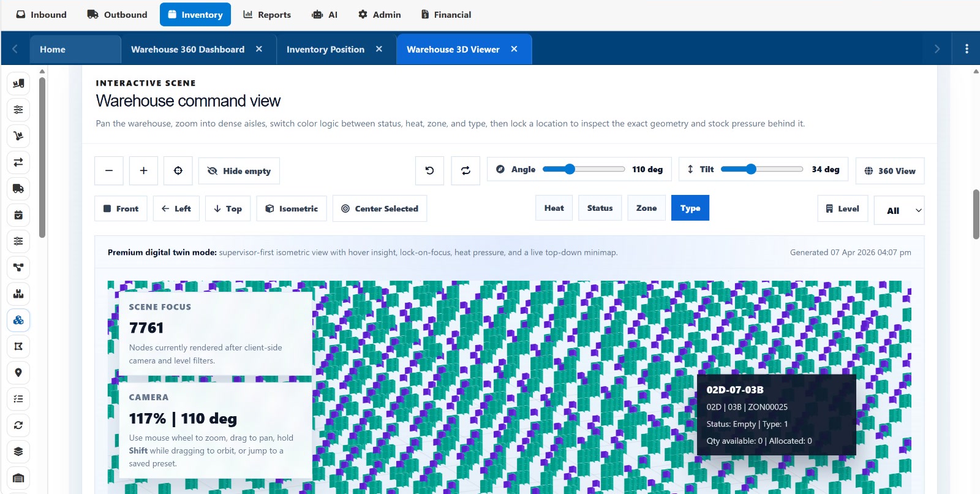Zoom in with the plus button
The width and height of the screenshot is (980, 494).
(x=143, y=170)
